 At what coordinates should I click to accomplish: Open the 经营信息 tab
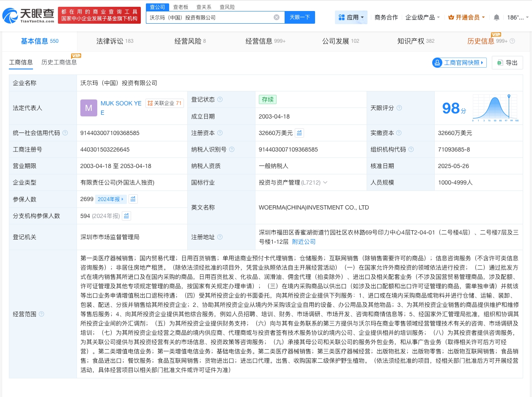click(x=266, y=41)
